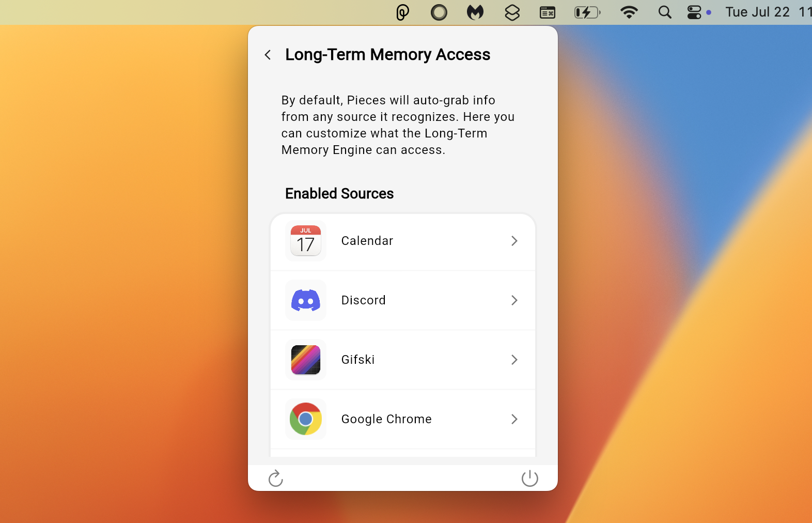
Task: Click the date Tue Jul 22 in menu bar
Action: click(x=758, y=12)
